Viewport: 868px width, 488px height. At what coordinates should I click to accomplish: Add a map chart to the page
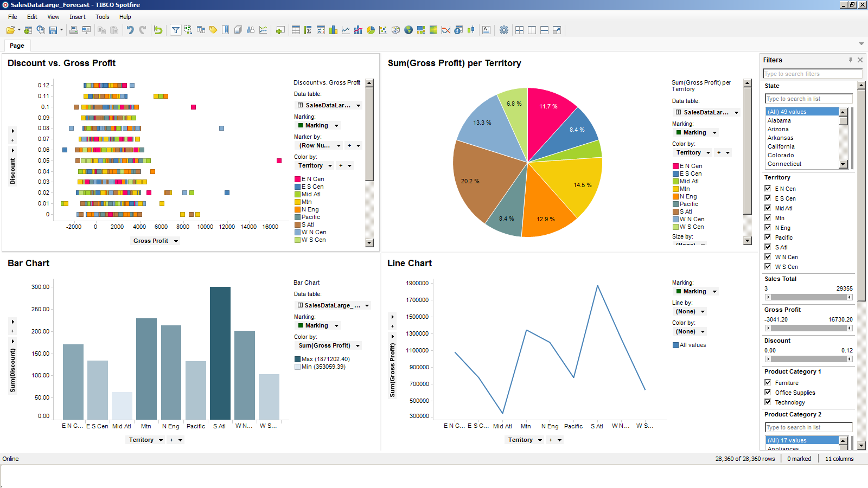(x=409, y=30)
